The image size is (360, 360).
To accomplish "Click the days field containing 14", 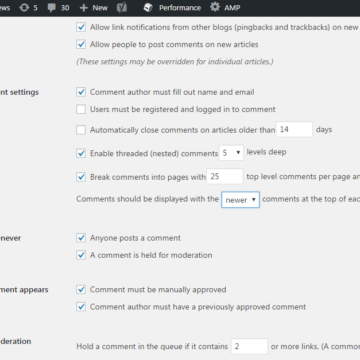I will (x=294, y=129).
